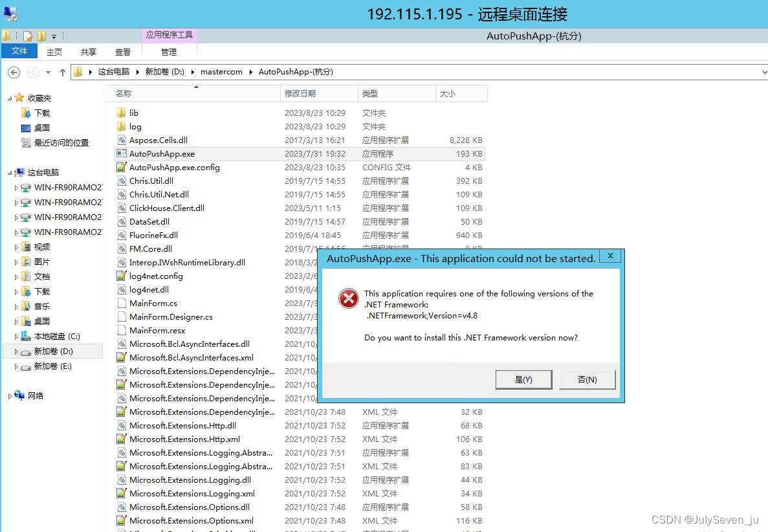Click 这台电脑 in the address breadcrumb
768x532 pixels.
pos(114,72)
